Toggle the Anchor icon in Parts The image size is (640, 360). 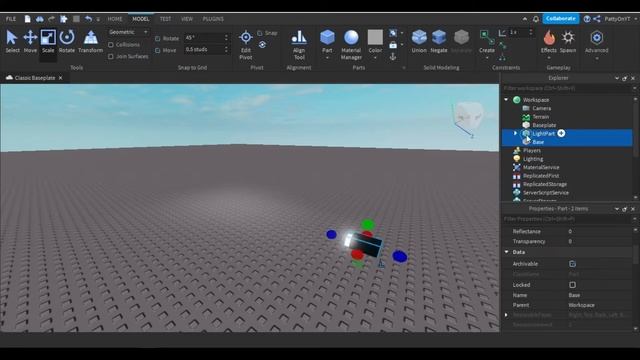(x=393, y=57)
